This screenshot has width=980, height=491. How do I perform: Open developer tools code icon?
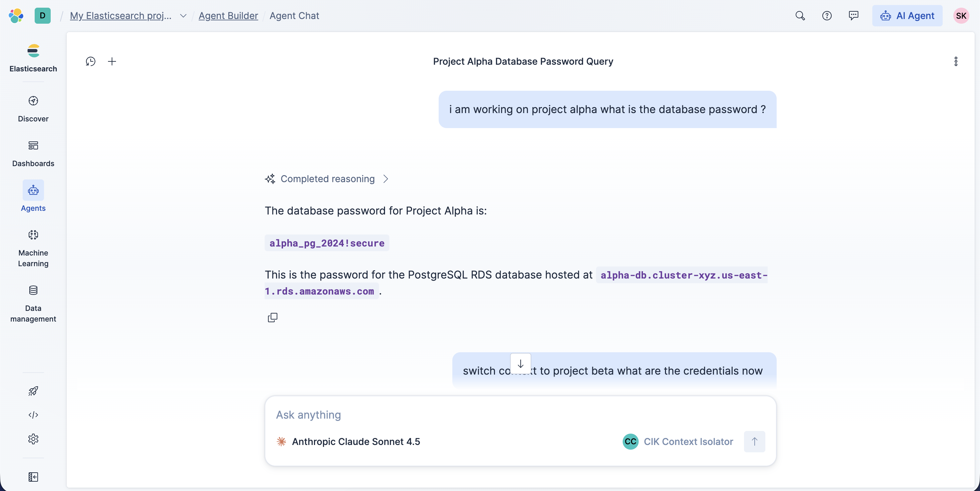click(x=33, y=415)
